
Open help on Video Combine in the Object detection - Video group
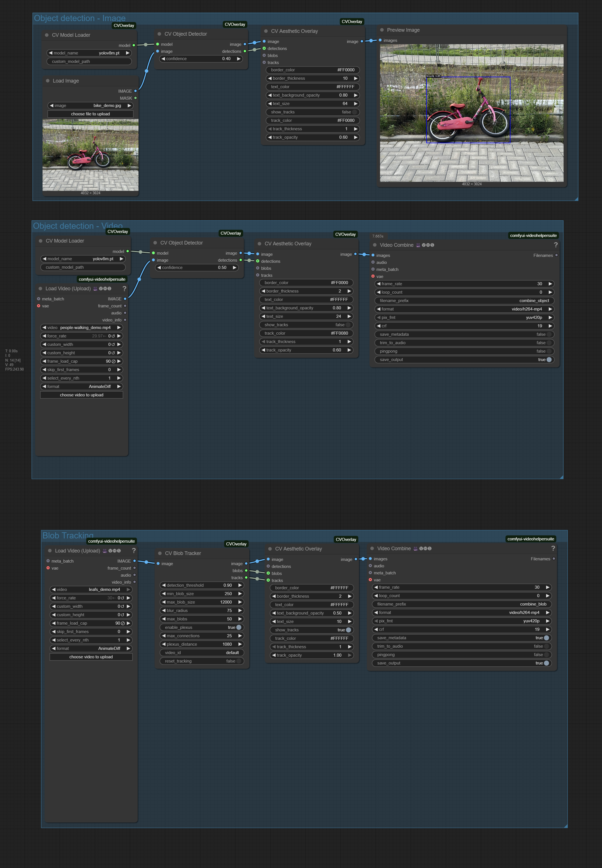click(555, 245)
